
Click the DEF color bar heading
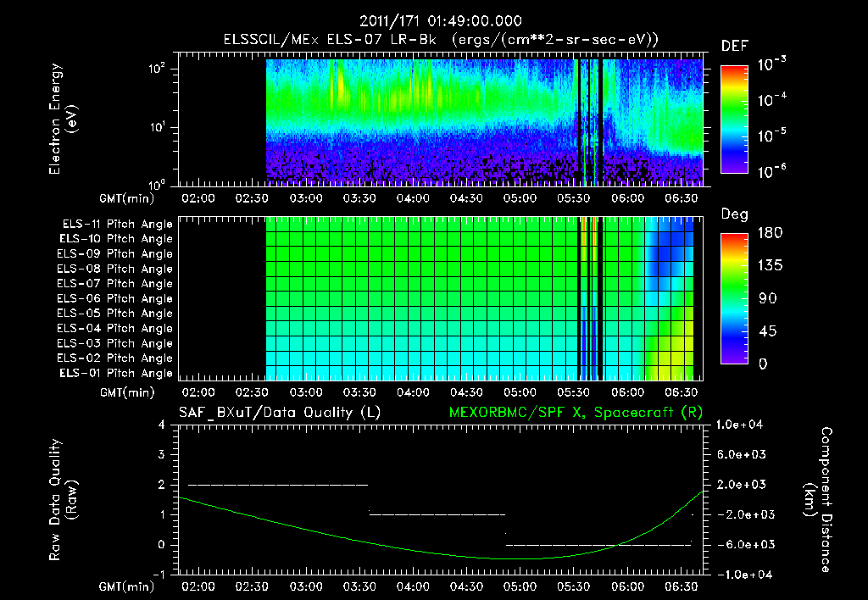(x=735, y=47)
